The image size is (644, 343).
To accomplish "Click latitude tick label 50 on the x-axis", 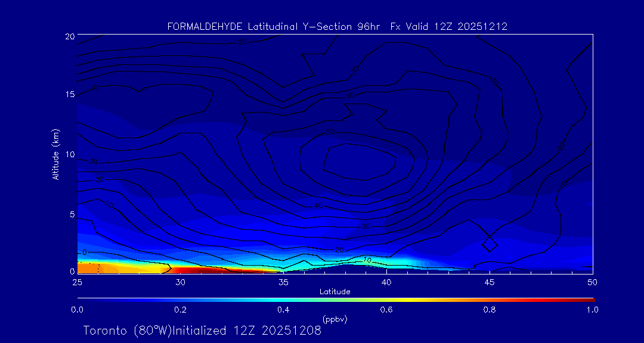I will tap(592, 282).
